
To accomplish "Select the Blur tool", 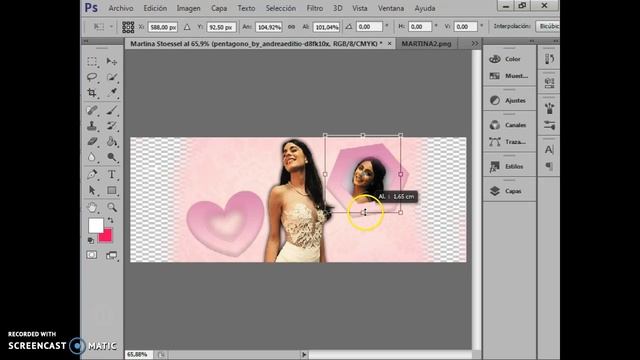I will [92, 158].
